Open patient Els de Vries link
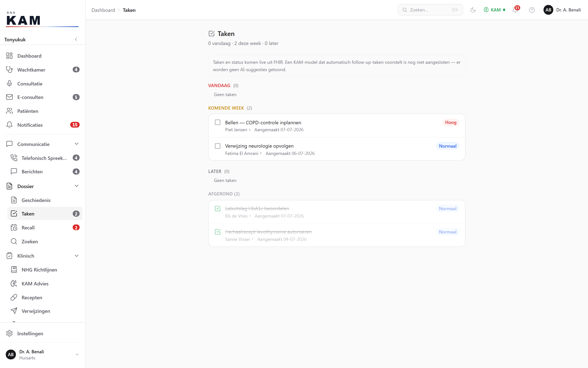 coord(238,216)
